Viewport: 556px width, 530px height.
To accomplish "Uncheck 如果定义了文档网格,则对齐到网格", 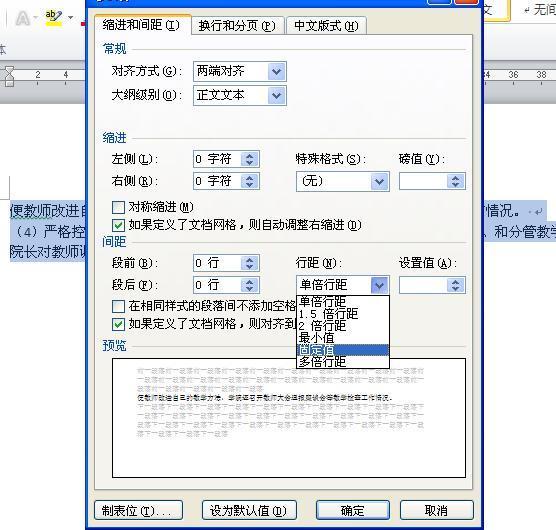I will click(118, 324).
